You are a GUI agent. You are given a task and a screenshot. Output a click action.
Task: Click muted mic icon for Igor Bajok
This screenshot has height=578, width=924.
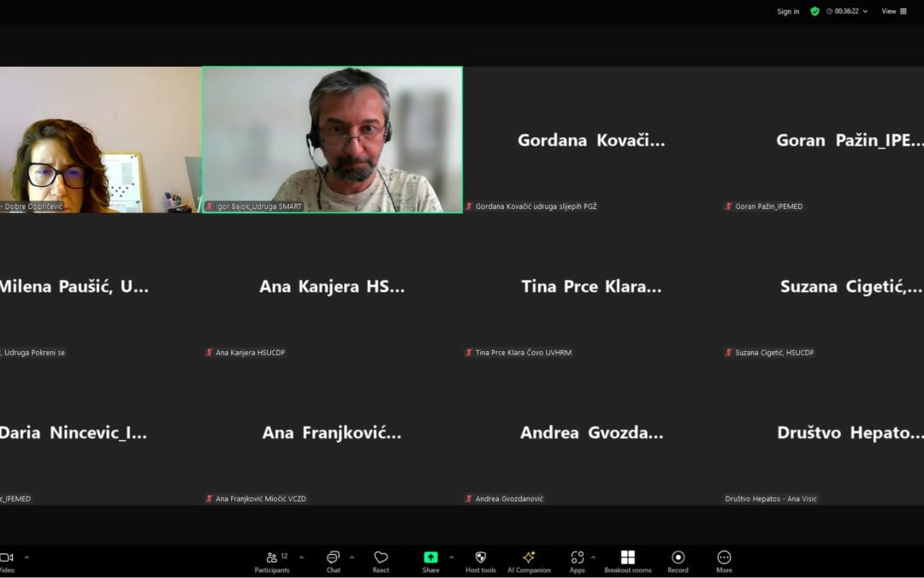coord(210,206)
